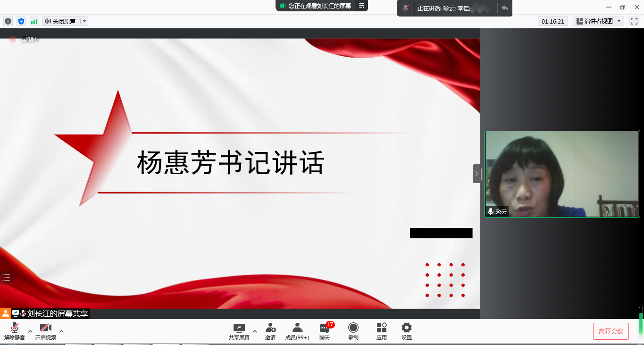
Task: Click the 离开会议 leave meeting button
Action: [x=611, y=331]
